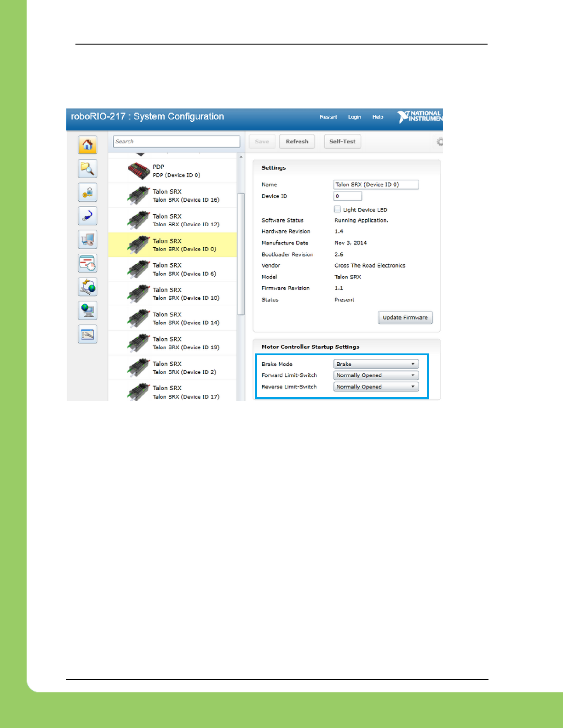563x728 pixels.
Task: Click the Talon SRX Device ID 12 image
Action: click(139, 220)
